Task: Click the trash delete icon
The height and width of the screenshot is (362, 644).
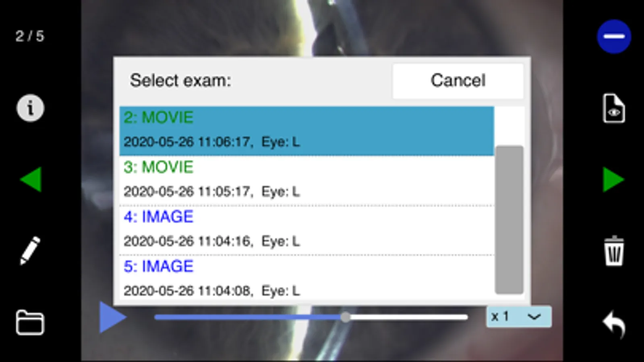Action: 614,251
